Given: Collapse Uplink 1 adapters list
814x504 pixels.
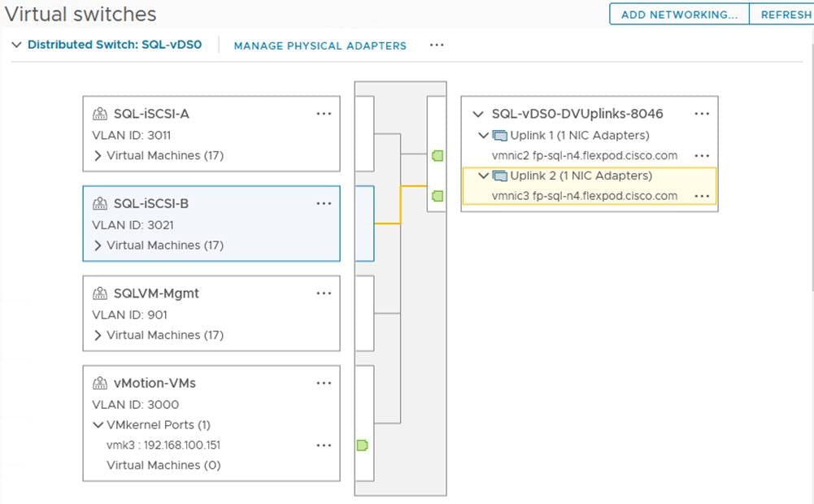Looking at the screenshot, I should 483,136.
